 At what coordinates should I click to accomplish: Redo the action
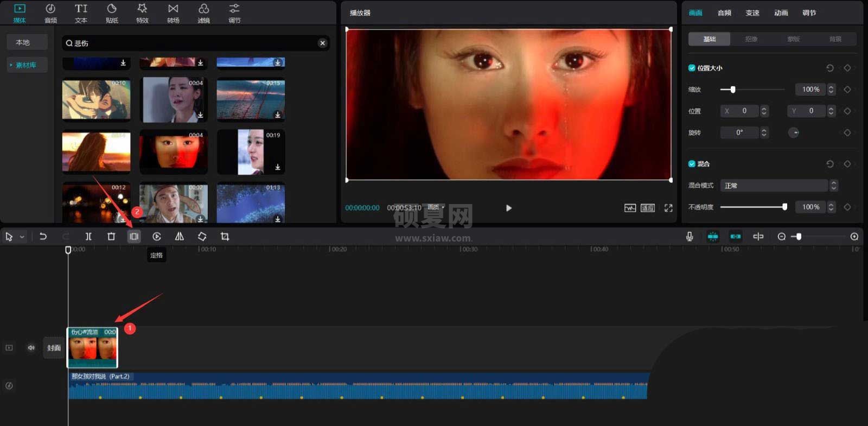66,237
